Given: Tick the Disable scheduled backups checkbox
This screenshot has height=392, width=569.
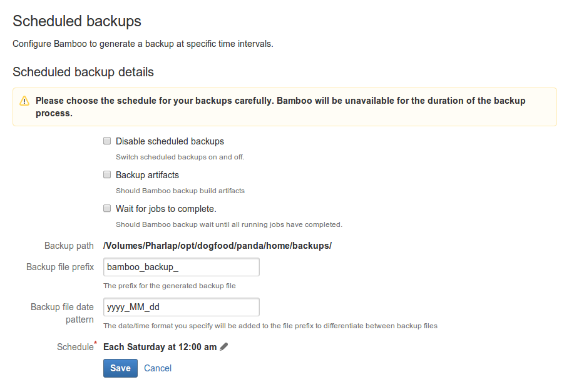Looking at the screenshot, I should click(x=107, y=141).
